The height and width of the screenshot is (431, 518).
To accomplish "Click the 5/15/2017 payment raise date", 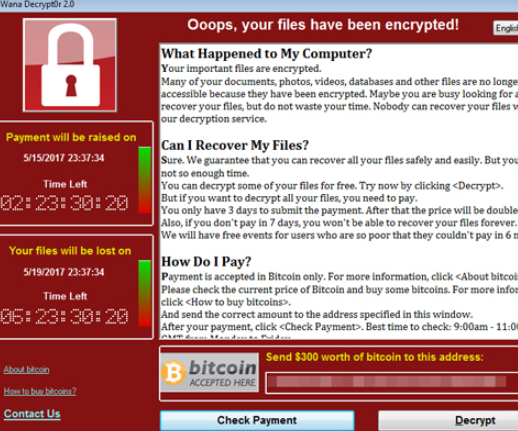I will pos(64,158).
